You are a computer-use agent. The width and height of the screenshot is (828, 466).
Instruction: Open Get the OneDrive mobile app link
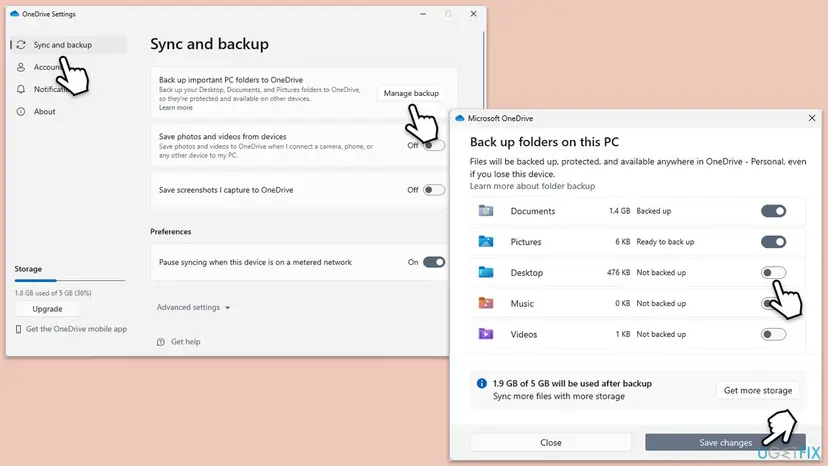click(77, 329)
